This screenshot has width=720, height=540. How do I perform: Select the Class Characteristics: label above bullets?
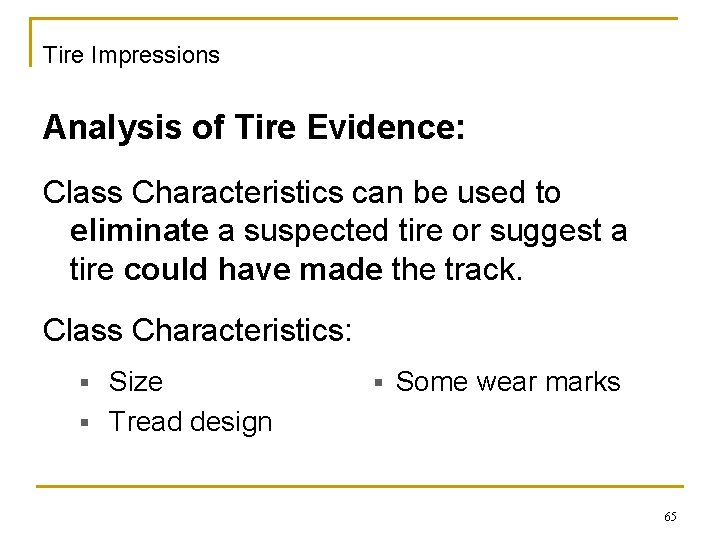[197, 330]
